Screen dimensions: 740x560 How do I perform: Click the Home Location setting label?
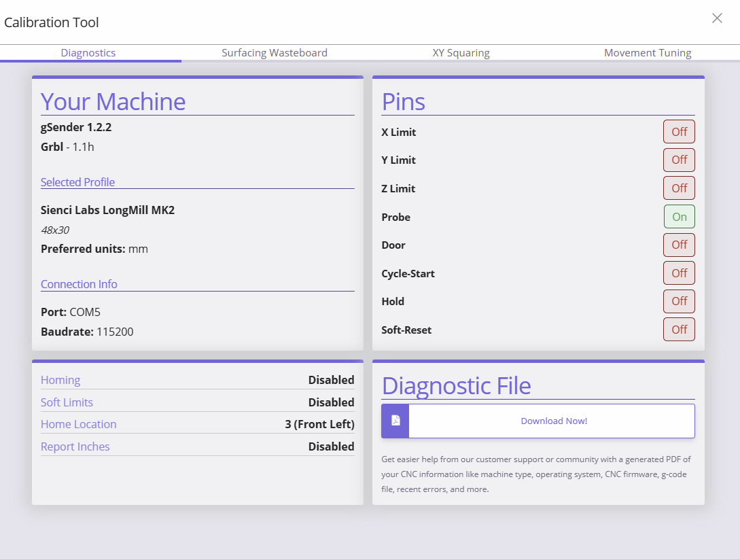(78, 424)
